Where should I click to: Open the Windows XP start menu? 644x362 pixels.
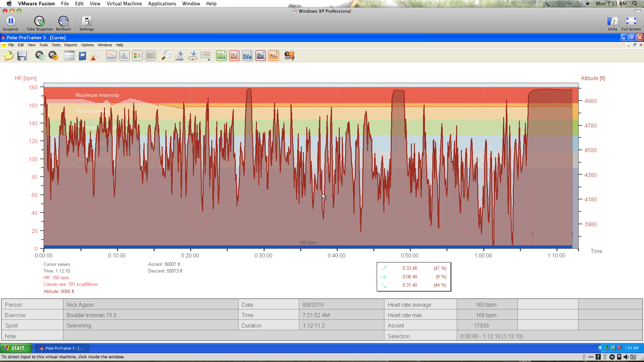coord(16,348)
